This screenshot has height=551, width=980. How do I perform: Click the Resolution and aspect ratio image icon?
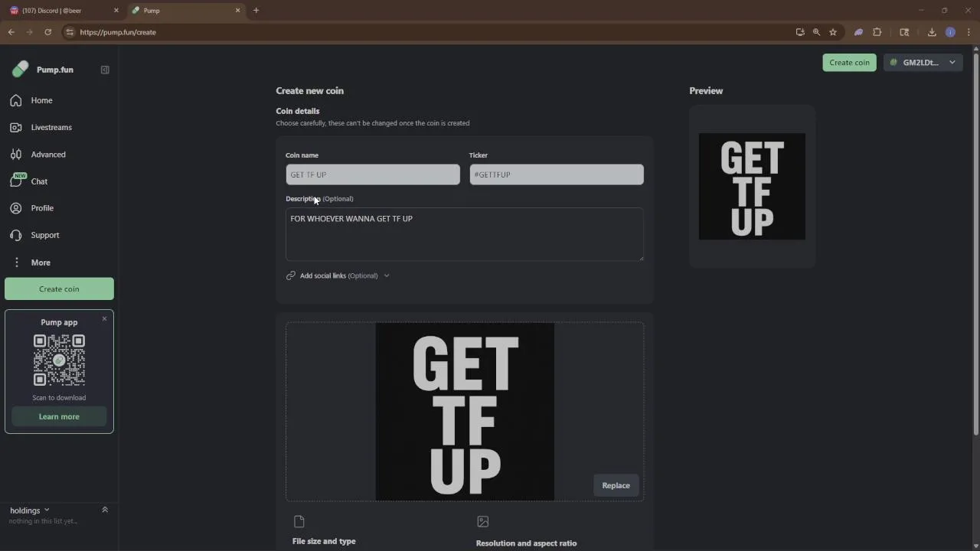click(x=483, y=522)
